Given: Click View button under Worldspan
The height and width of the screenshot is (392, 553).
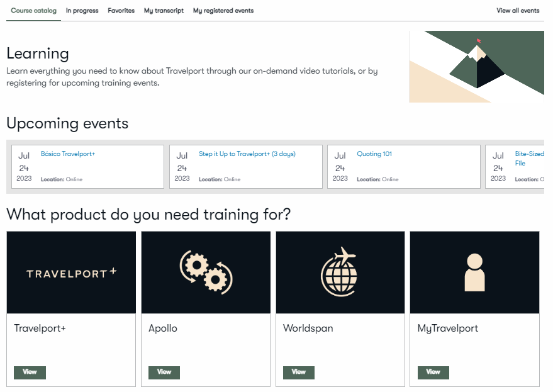Looking at the screenshot, I should pos(299,372).
